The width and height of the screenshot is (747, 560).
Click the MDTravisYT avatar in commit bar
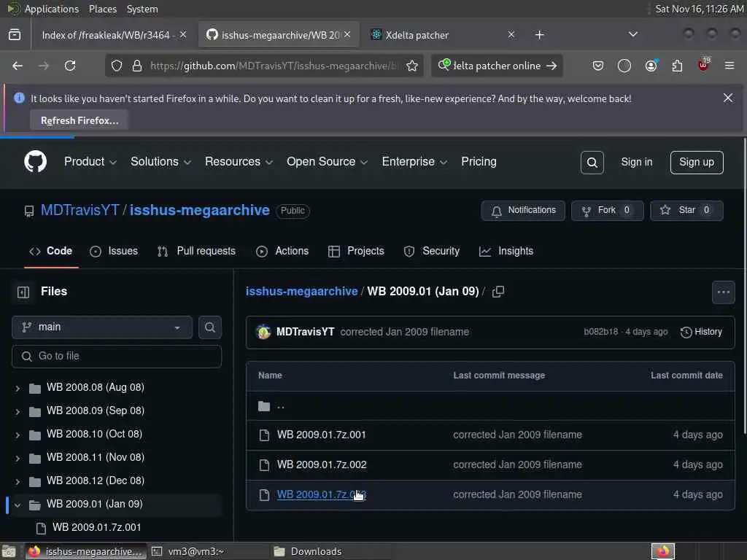pyautogui.click(x=263, y=332)
